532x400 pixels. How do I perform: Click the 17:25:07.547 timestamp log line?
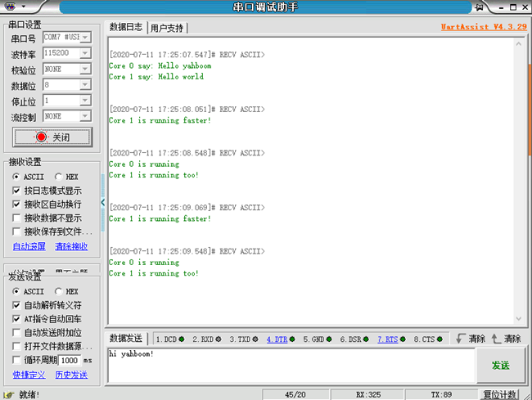coord(187,55)
